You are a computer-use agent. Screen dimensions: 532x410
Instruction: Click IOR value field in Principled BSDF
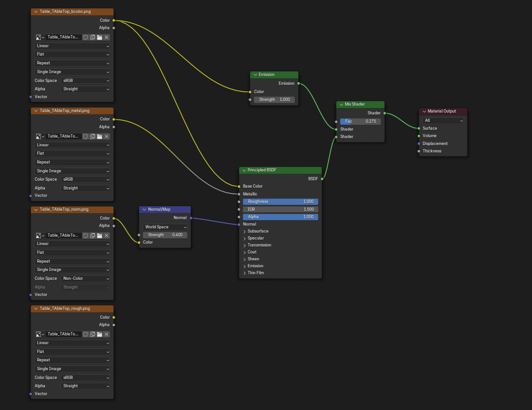click(281, 209)
